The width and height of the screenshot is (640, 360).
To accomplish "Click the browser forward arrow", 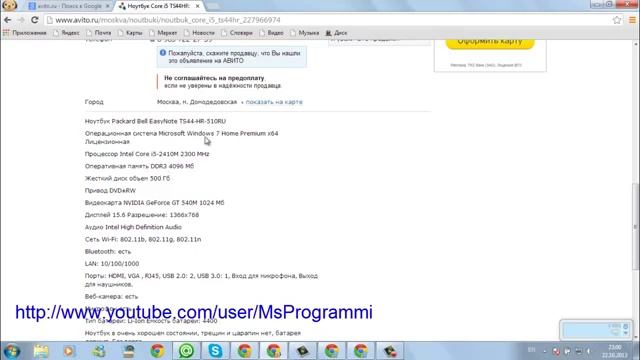I will coord(21,20).
